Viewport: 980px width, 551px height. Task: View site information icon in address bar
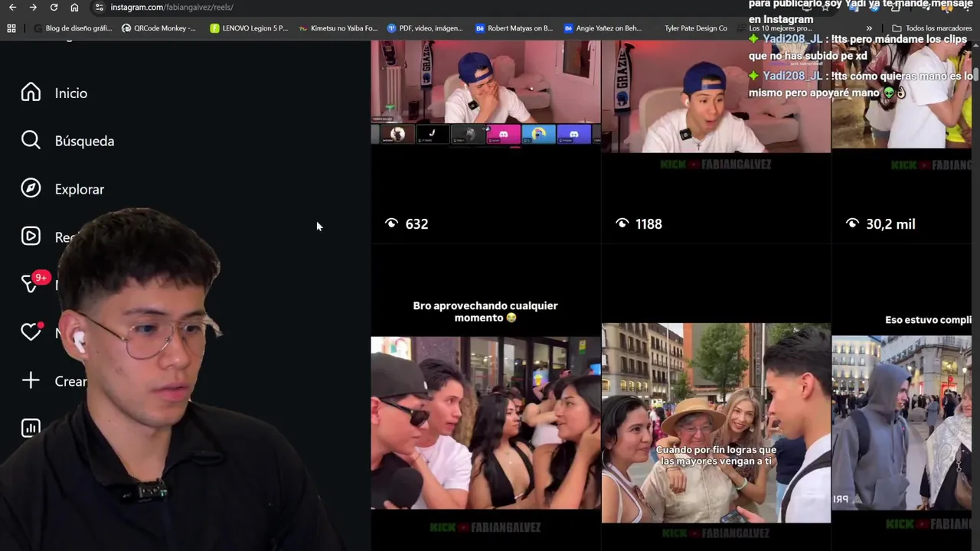(99, 7)
